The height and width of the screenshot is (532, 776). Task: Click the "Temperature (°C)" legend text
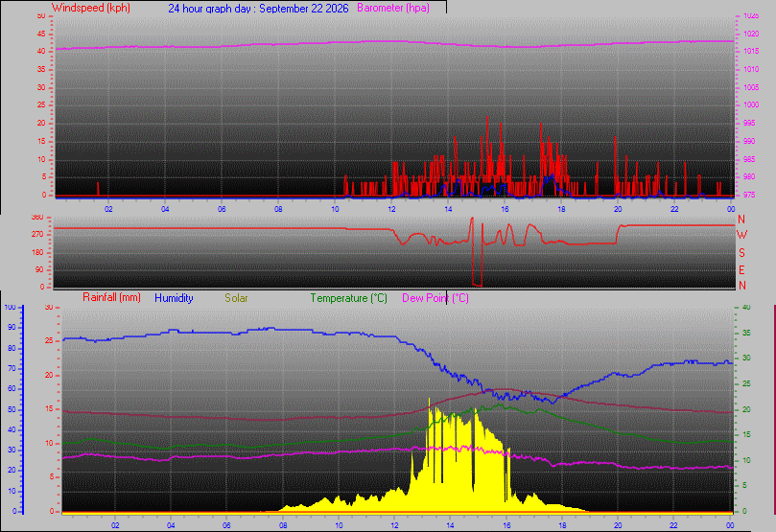point(348,298)
